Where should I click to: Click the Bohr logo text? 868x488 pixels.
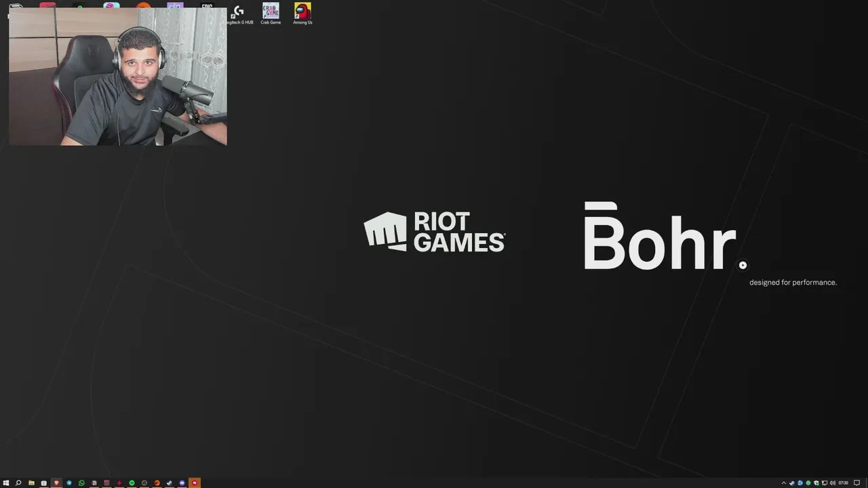(x=660, y=235)
